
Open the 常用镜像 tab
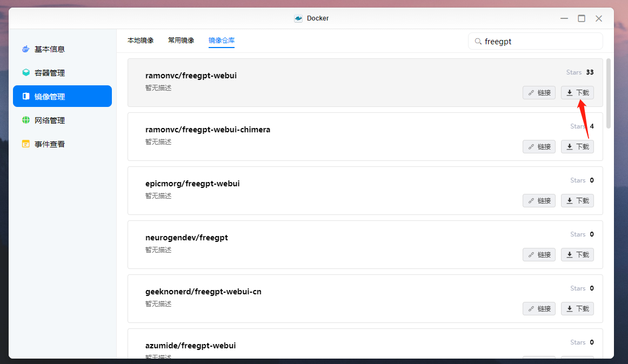[x=181, y=41]
